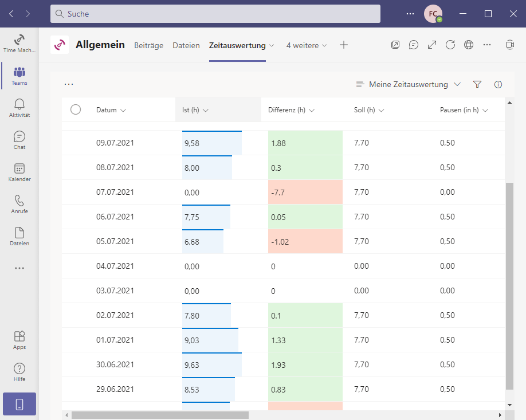The image size is (526, 420).
Task: Switch to the Beiträge tab
Action: click(x=148, y=45)
